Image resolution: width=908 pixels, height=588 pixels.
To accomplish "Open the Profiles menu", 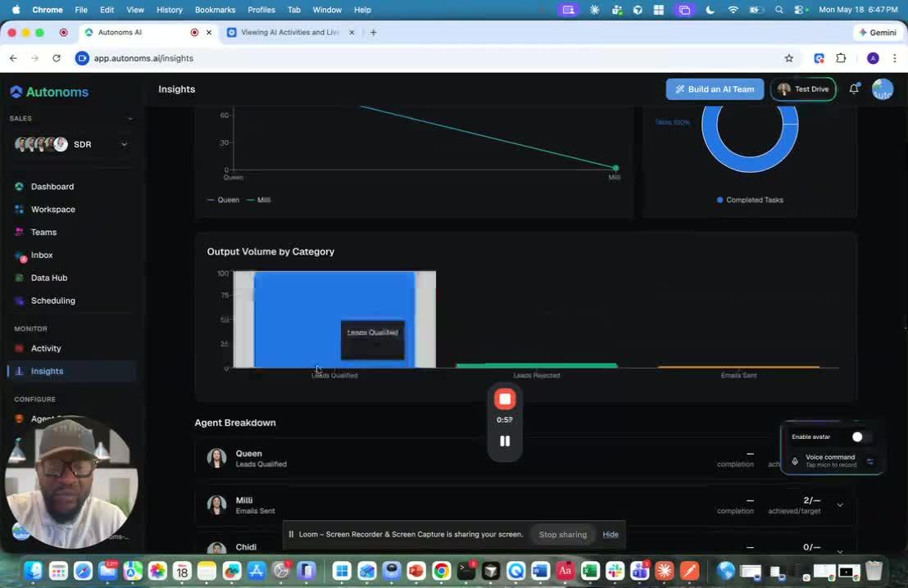I will click(x=261, y=10).
